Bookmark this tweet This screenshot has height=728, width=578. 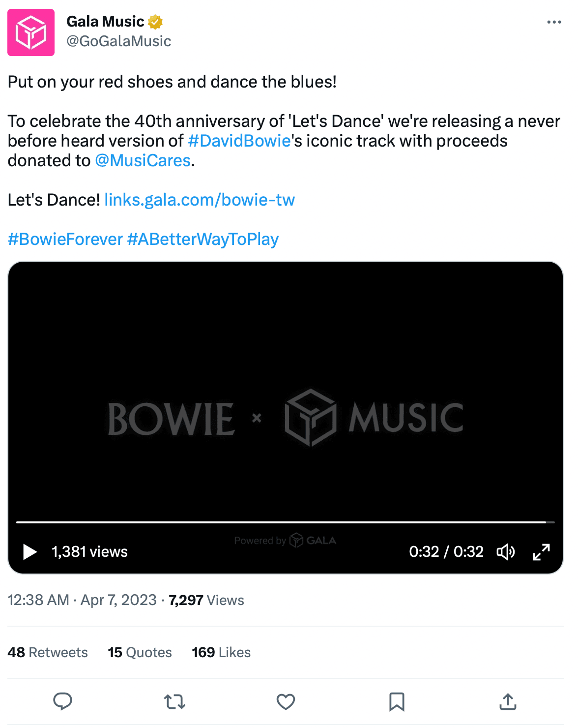pyautogui.click(x=397, y=701)
